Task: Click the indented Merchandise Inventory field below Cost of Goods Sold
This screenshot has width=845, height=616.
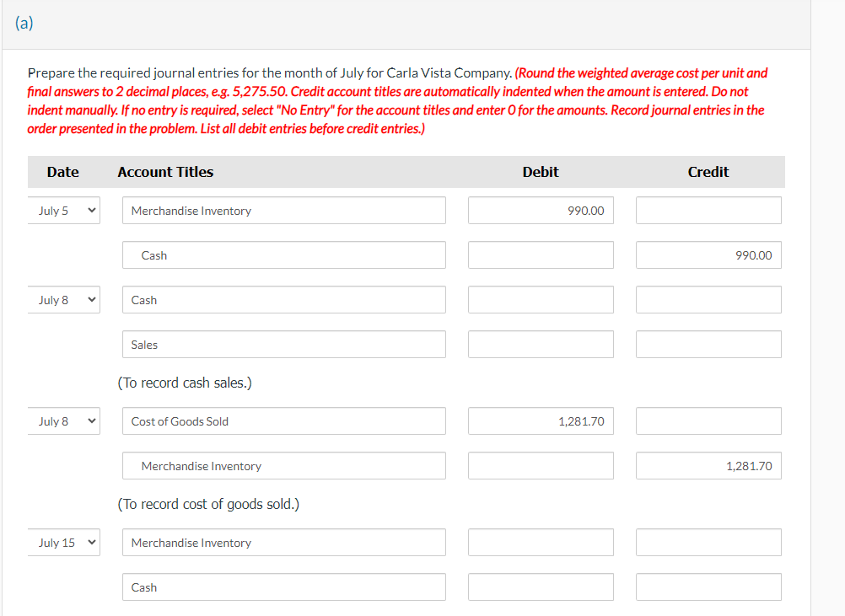Action: [x=283, y=465]
